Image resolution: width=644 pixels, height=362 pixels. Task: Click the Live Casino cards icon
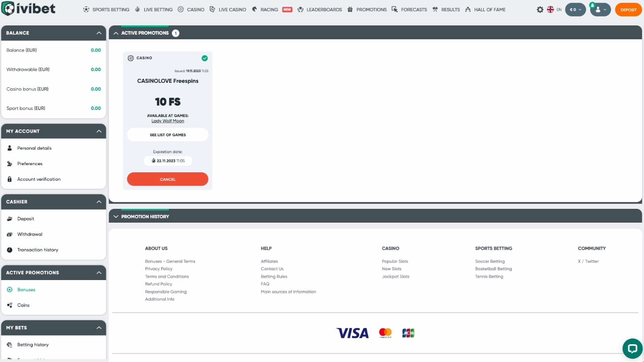point(212,9)
